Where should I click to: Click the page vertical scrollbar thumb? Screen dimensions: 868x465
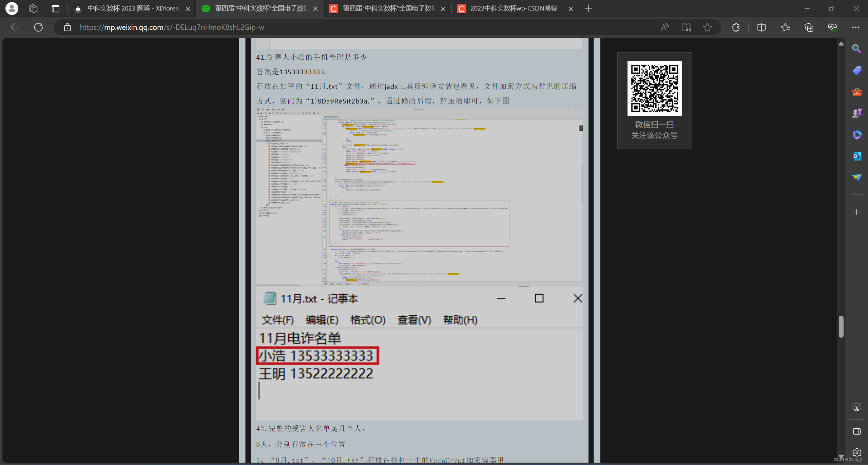(x=841, y=327)
